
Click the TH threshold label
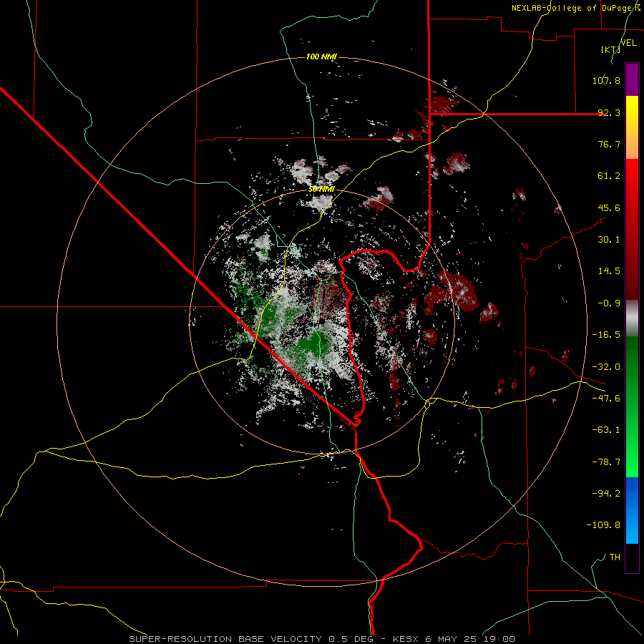[x=615, y=557]
